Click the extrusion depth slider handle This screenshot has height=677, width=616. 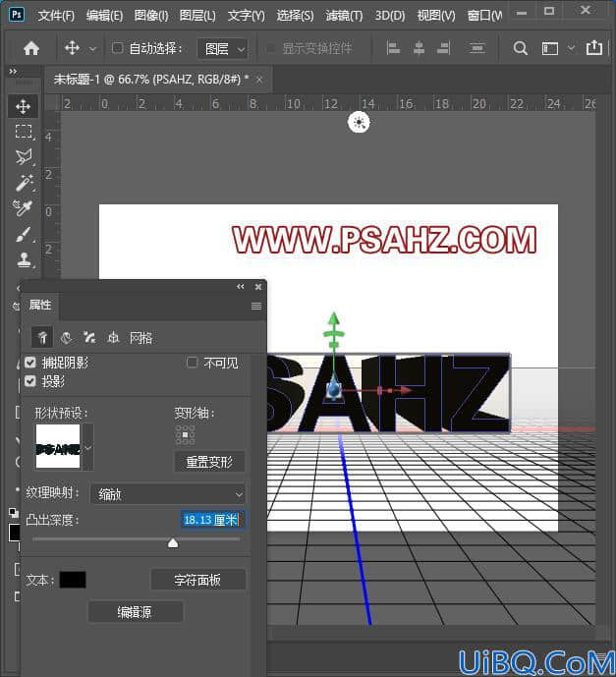click(x=173, y=543)
